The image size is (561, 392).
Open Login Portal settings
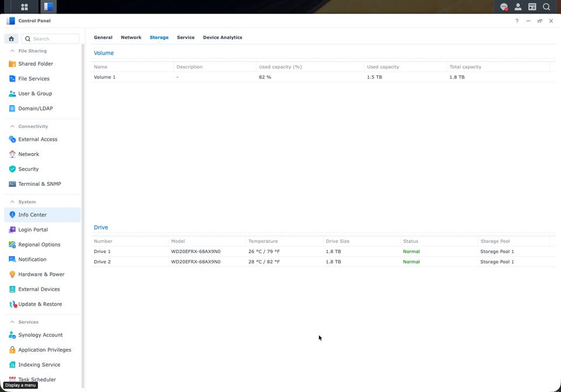click(42, 230)
